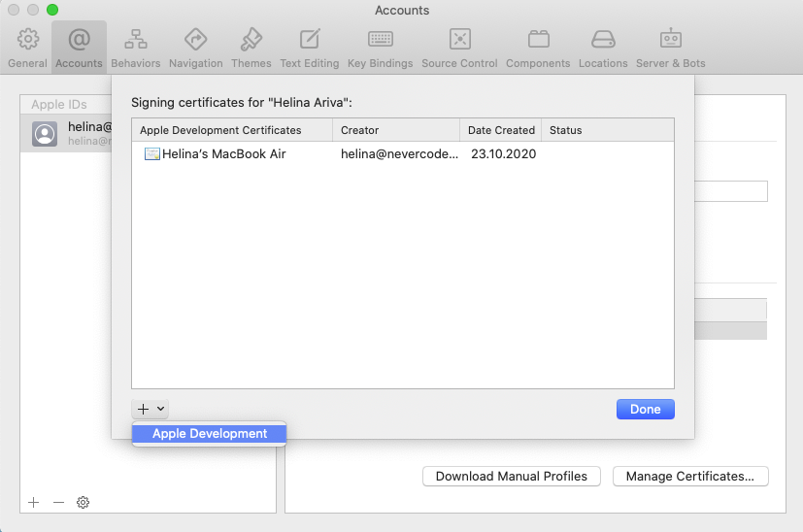Screen dimensions: 803x532
Task: Click Done to close certificates sheet
Action: coord(646,409)
